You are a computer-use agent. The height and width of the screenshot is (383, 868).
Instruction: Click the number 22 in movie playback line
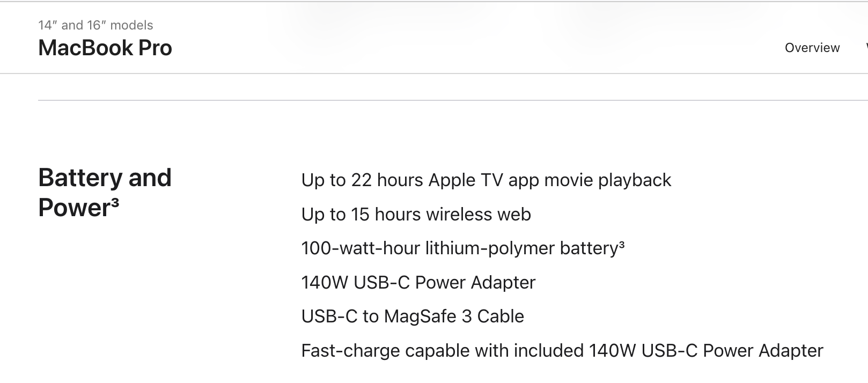pyautogui.click(x=362, y=180)
